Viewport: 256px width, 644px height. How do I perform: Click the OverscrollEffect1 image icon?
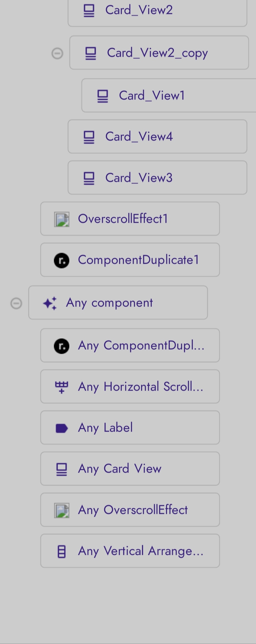point(62,219)
